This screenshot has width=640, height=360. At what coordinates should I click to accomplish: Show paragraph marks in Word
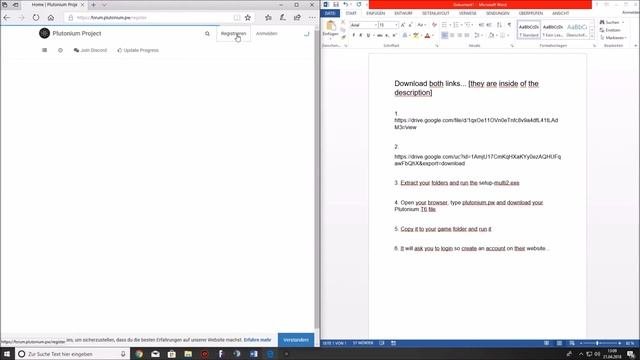point(509,25)
